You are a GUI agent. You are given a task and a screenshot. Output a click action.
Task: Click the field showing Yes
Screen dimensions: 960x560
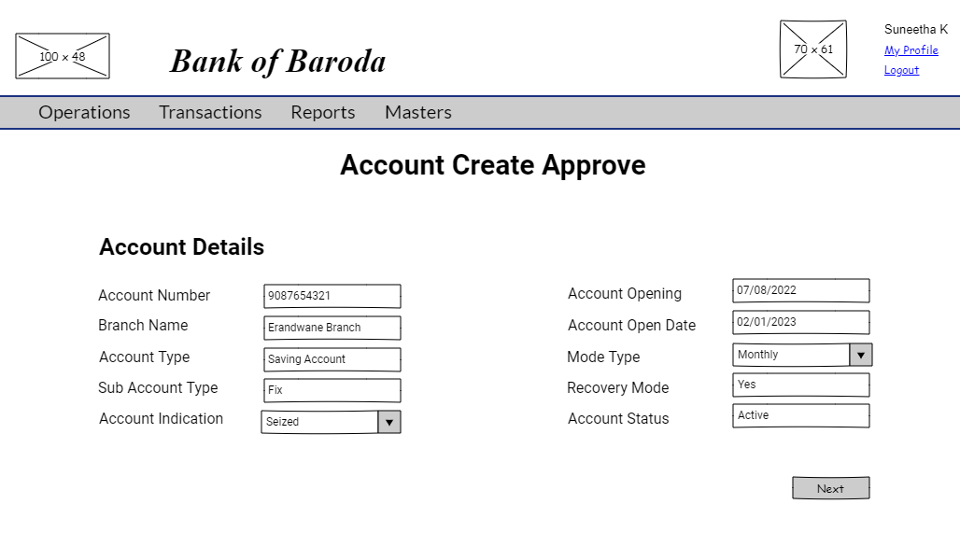800,385
